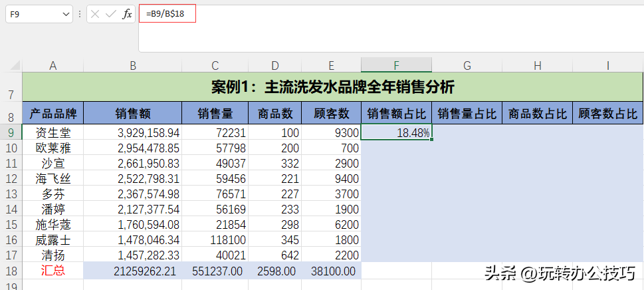
Task: Click customer count cell 9400
Action: click(332, 179)
